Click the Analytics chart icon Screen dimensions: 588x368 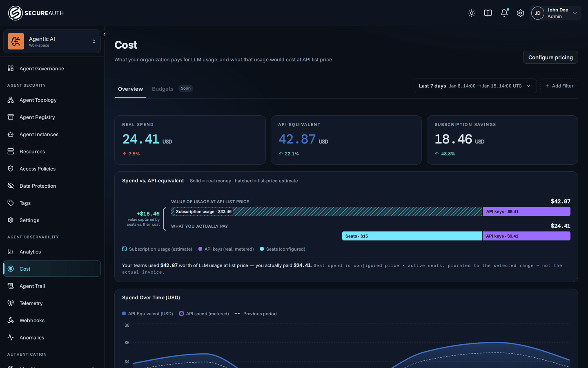coord(11,251)
